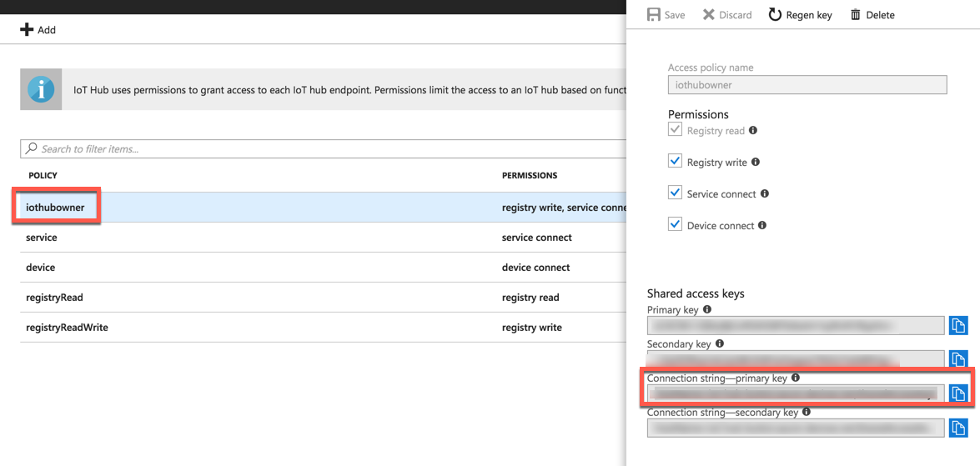Select the iothubowner policy row
Screen dimensions: 980x466
click(55, 208)
